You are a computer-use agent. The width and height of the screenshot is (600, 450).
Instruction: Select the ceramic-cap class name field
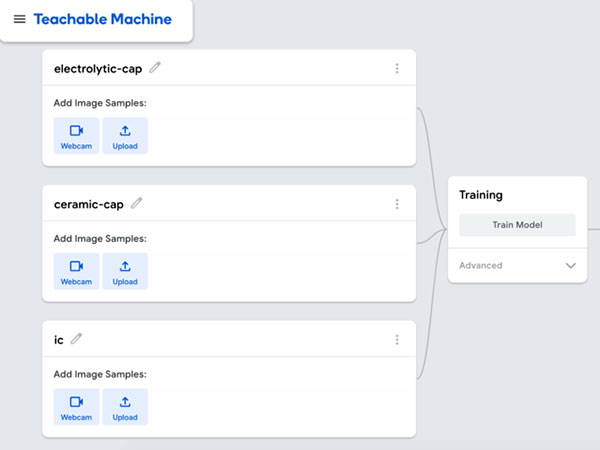88,204
